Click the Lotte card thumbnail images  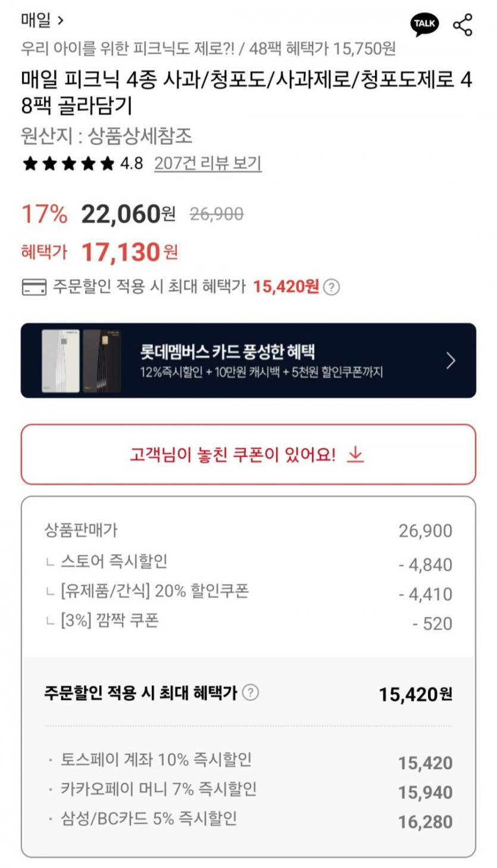tap(82, 361)
